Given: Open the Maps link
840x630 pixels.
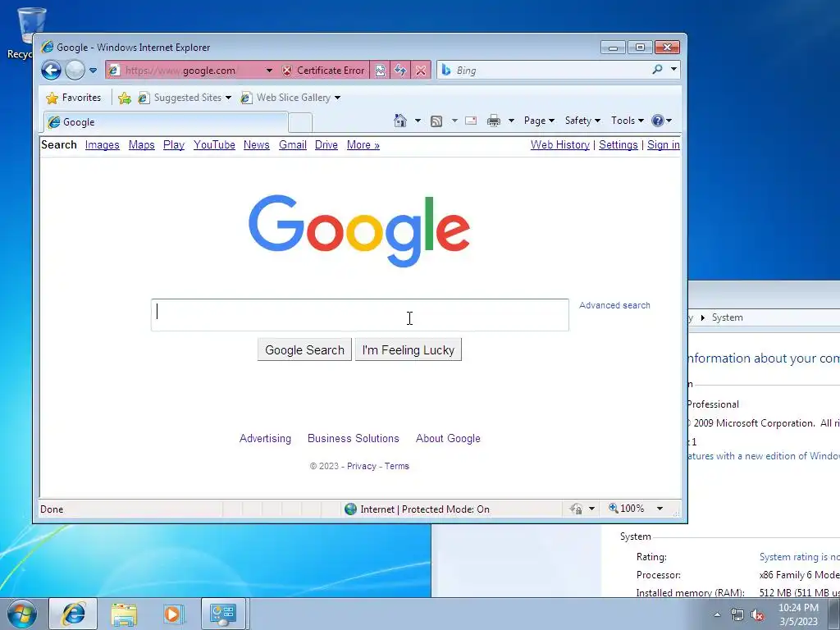Looking at the screenshot, I should [x=141, y=144].
